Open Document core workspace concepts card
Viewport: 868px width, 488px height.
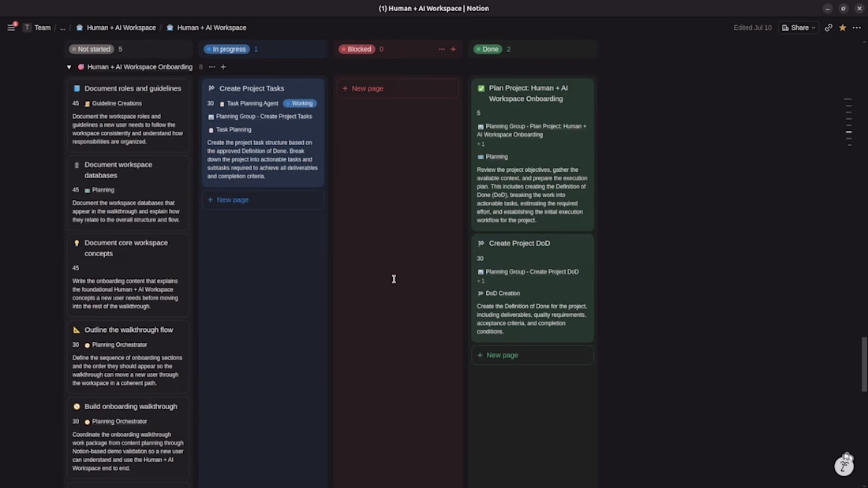point(128,275)
